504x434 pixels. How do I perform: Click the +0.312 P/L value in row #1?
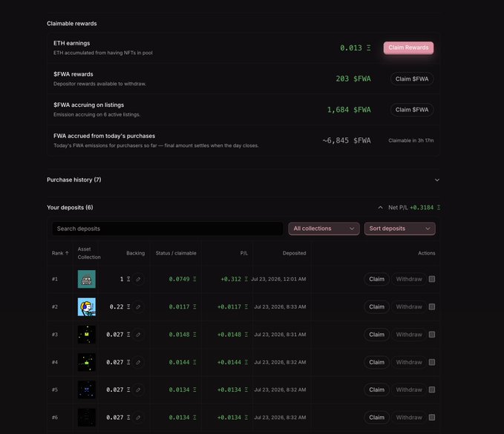(234, 279)
